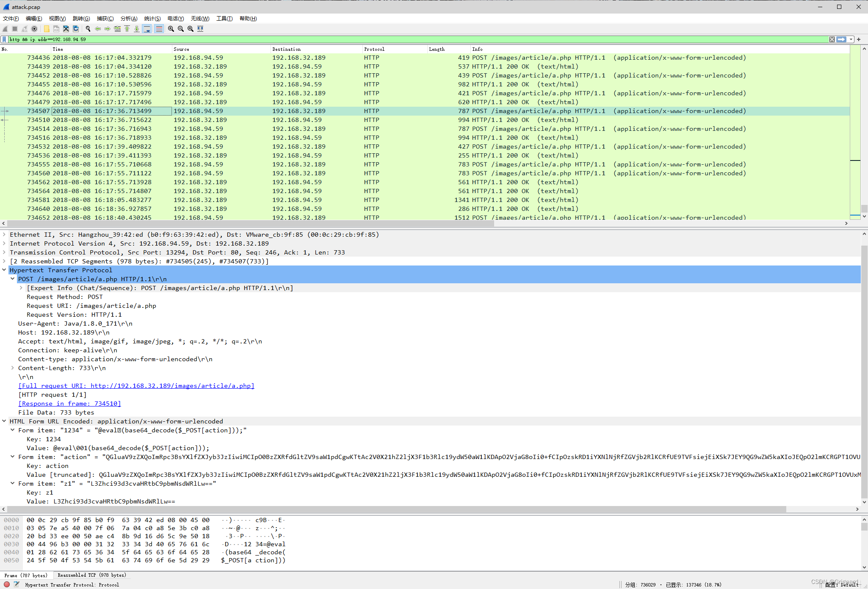Switch to the Reassembled TCP (978 bytes) tab
This screenshot has width=868, height=589.
click(91, 575)
